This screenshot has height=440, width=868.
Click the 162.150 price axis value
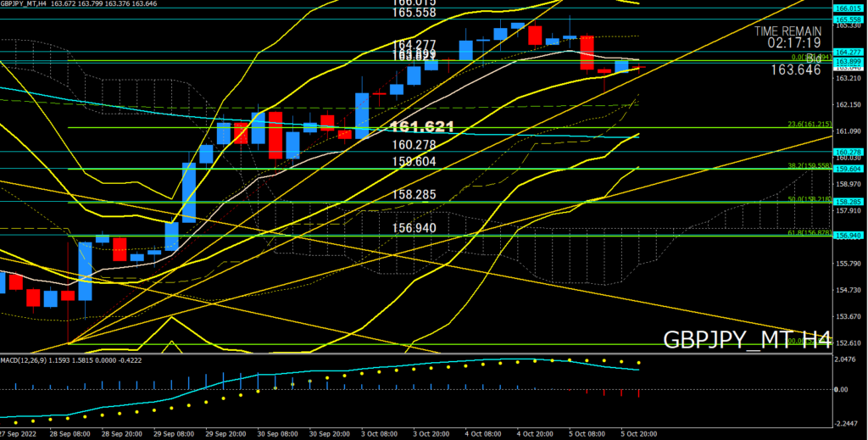848,105
